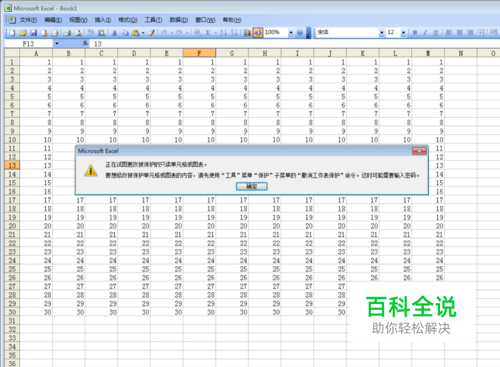The image size is (500, 367).
Task: Close the Microsoft Excel warning dialog
Action: 419,151
